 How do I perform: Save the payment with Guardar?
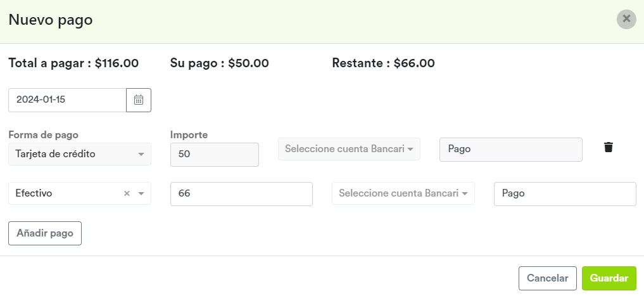click(x=609, y=278)
